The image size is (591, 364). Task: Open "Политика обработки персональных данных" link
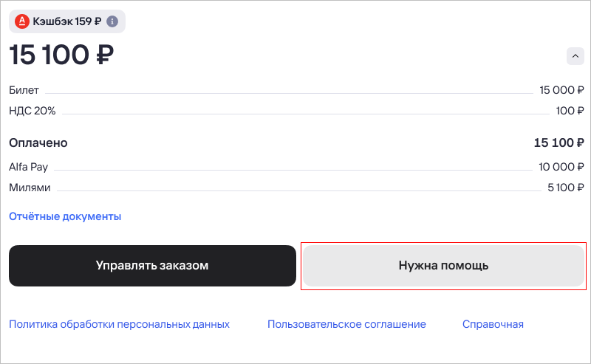tap(119, 324)
